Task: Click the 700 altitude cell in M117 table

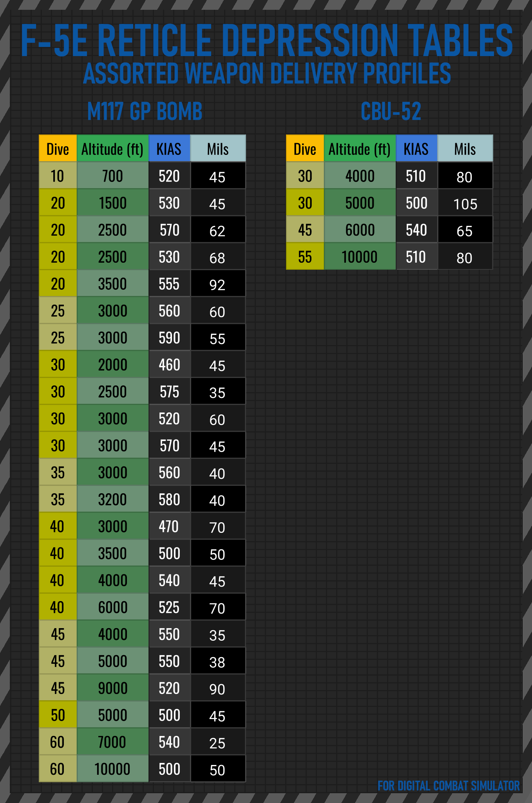Action: 113,176
